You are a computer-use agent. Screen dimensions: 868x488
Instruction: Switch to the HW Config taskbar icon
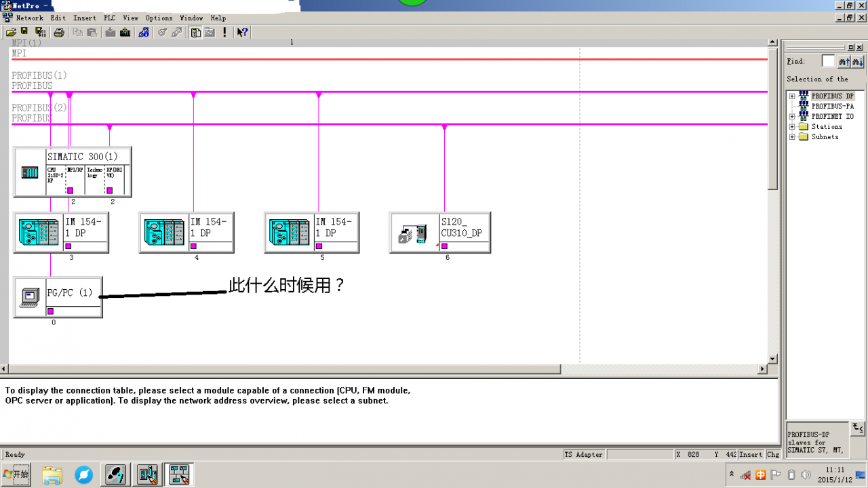click(147, 474)
